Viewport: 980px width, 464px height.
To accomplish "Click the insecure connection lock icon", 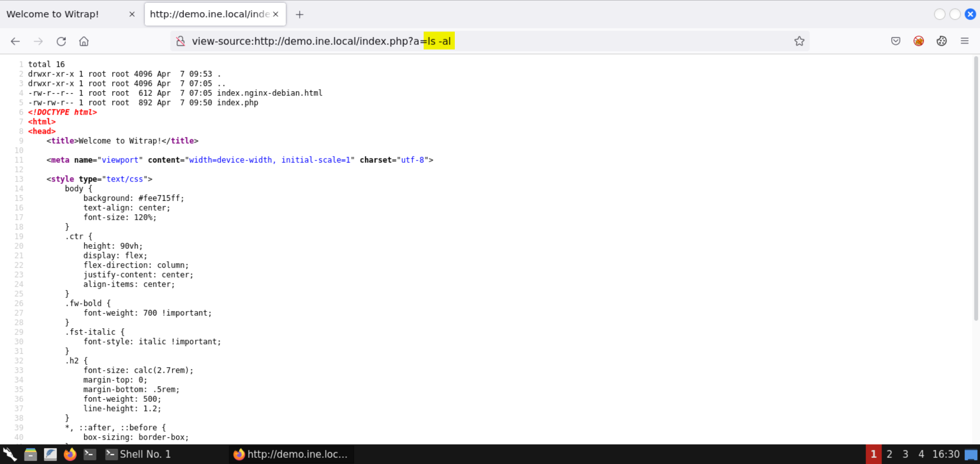I will click(180, 41).
